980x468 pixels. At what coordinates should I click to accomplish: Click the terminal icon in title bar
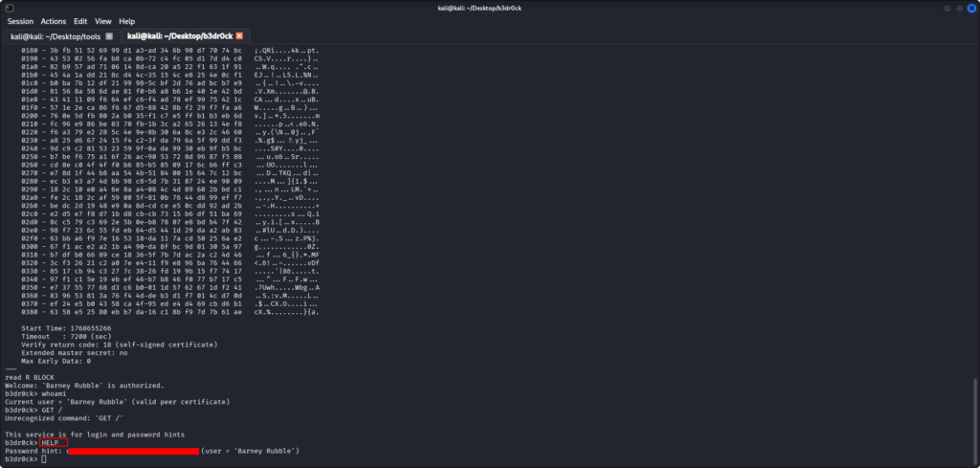tap(8, 7)
